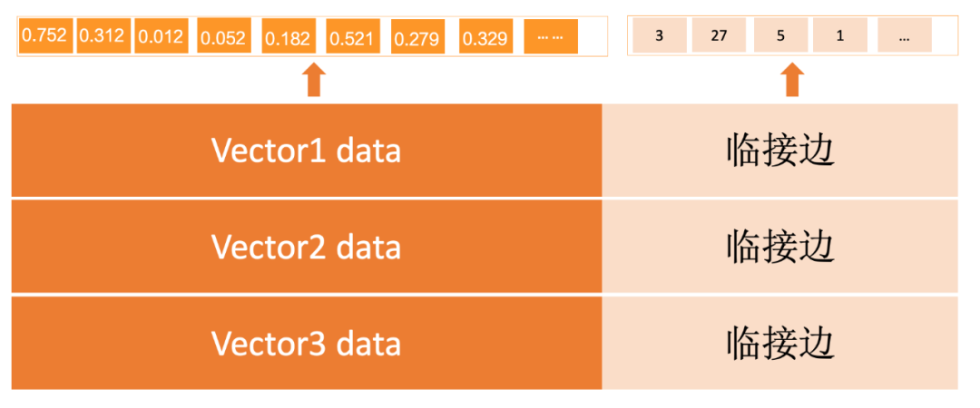Select the 0.182 value cell
This screenshot has width=980, height=408.
pyautogui.click(x=289, y=35)
